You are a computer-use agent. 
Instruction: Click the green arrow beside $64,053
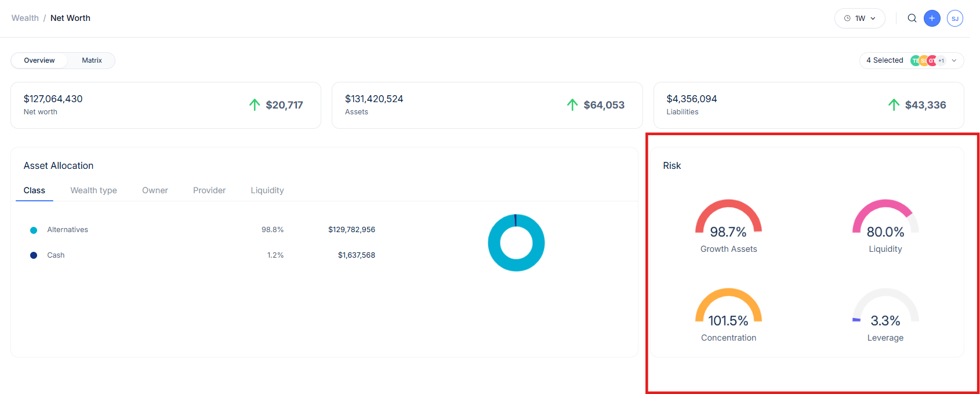point(572,105)
